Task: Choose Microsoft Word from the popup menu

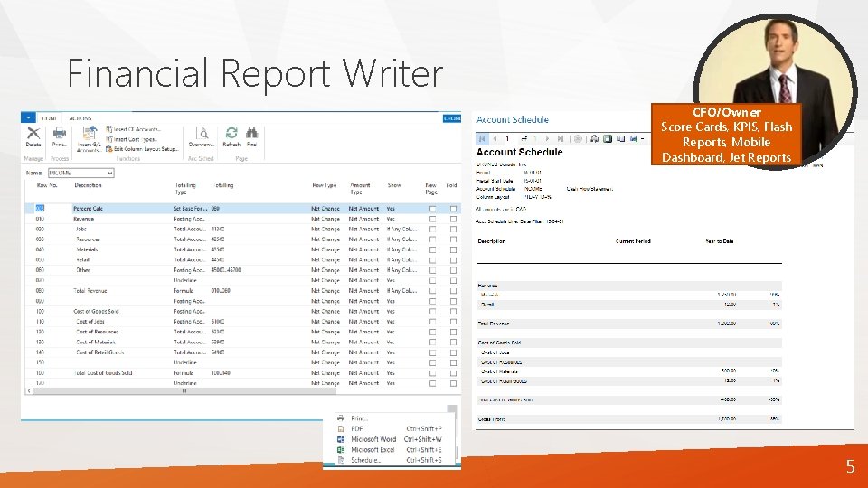Action: [x=373, y=439]
